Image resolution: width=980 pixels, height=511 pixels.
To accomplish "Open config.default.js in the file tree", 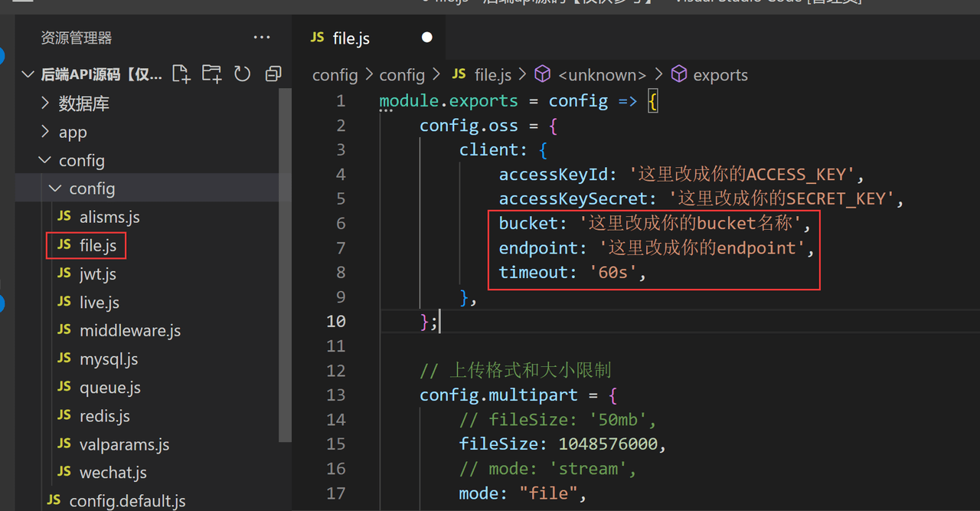I will [x=127, y=501].
